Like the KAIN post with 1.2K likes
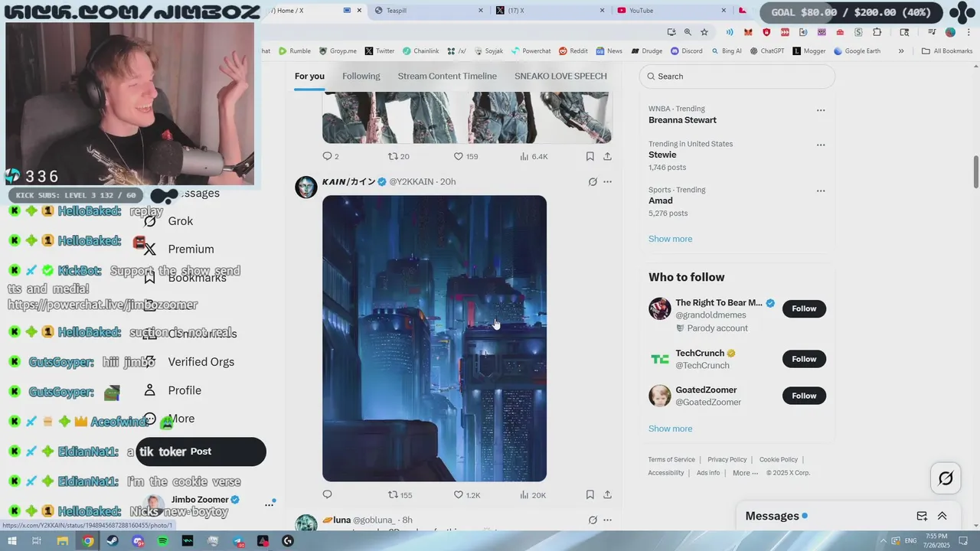 pos(467,495)
